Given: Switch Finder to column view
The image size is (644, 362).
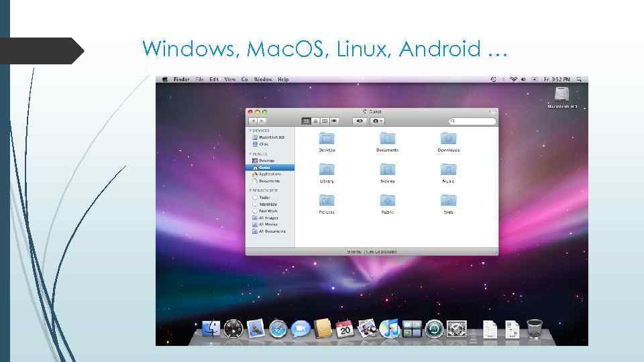Looking at the screenshot, I should [325, 121].
